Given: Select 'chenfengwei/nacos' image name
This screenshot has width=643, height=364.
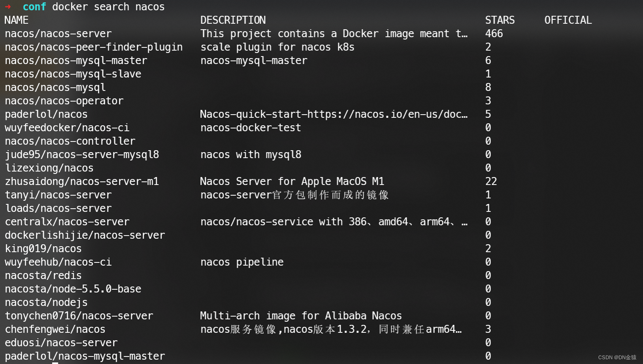Looking at the screenshot, I should (55, 329).
